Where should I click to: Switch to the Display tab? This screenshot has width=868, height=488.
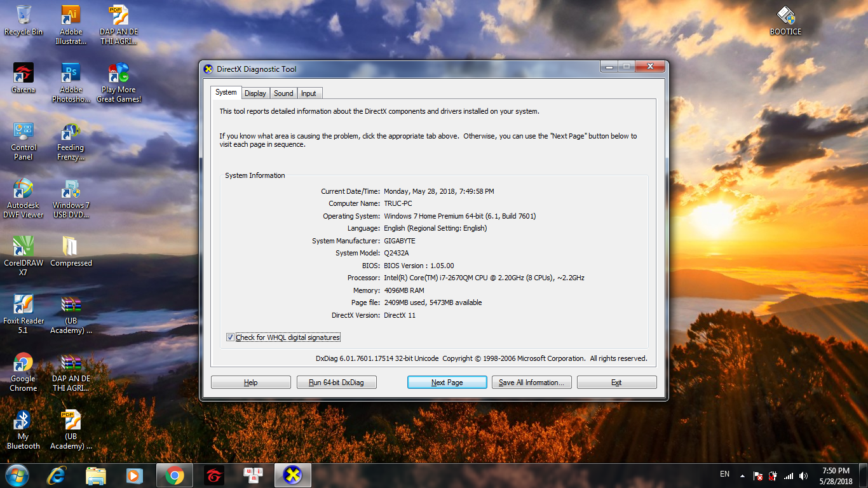tap(255, 93)
